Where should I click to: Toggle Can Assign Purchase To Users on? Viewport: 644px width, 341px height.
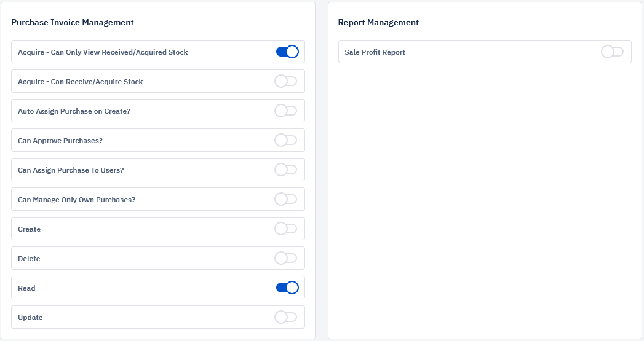tap(286, 170)
